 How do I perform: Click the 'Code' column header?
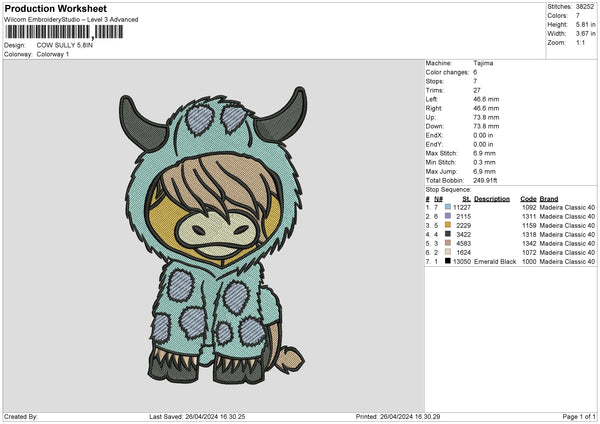click(528, 199)
